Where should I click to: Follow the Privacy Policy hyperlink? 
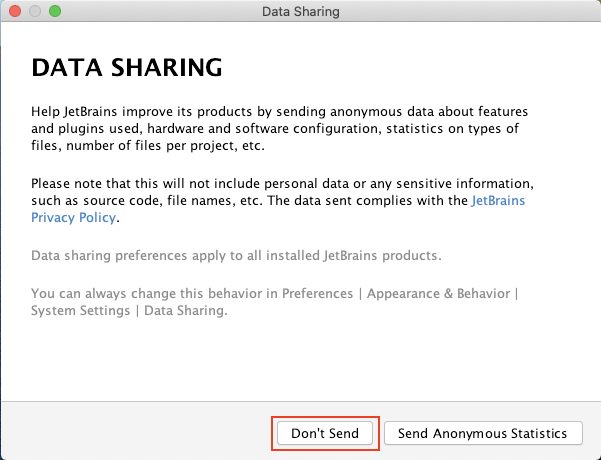(73, 217)
